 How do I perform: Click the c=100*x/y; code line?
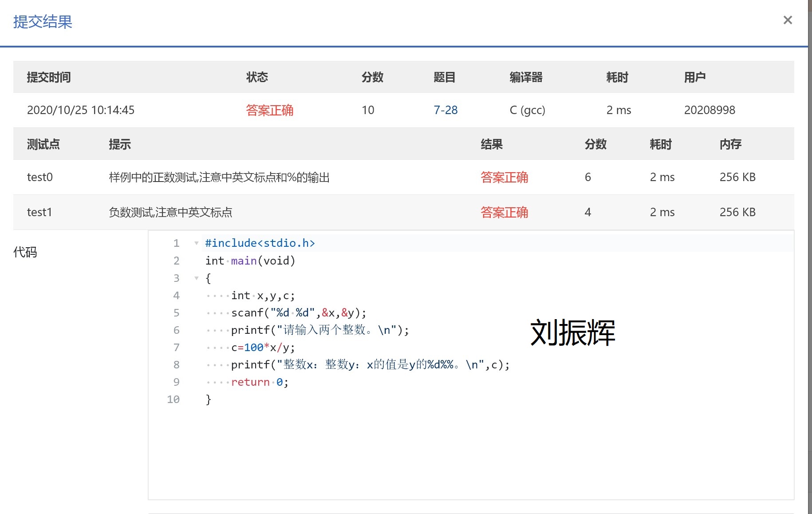pyautogui.click(x=263, y=348)
